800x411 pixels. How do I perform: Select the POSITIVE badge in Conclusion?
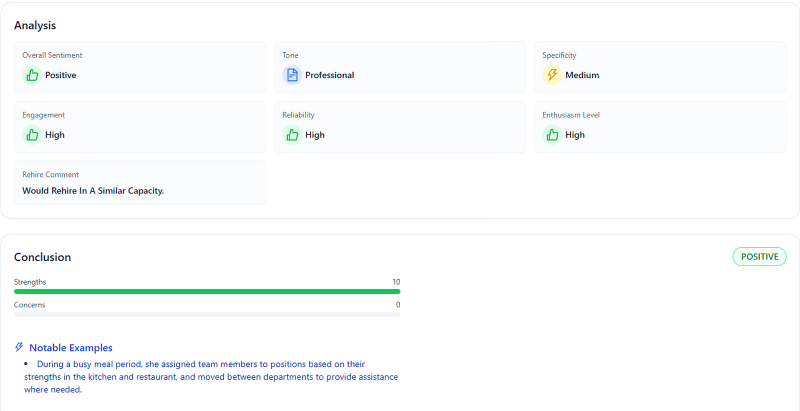[x=759, y=257]
